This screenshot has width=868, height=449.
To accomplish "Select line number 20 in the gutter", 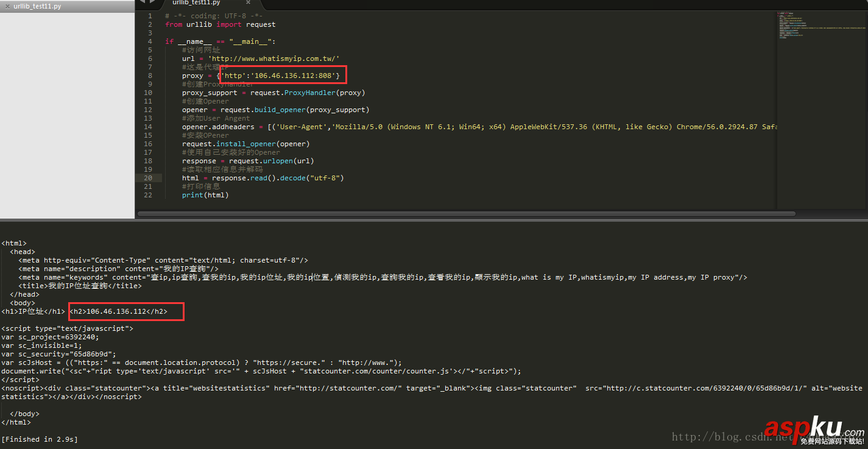I will pyautogui.click(x=147, y=177).
